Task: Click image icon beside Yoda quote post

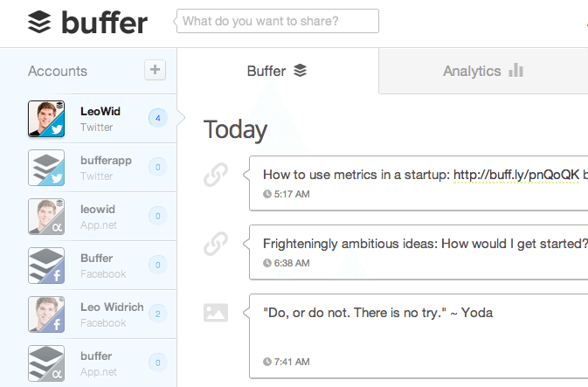Action: 215,313
